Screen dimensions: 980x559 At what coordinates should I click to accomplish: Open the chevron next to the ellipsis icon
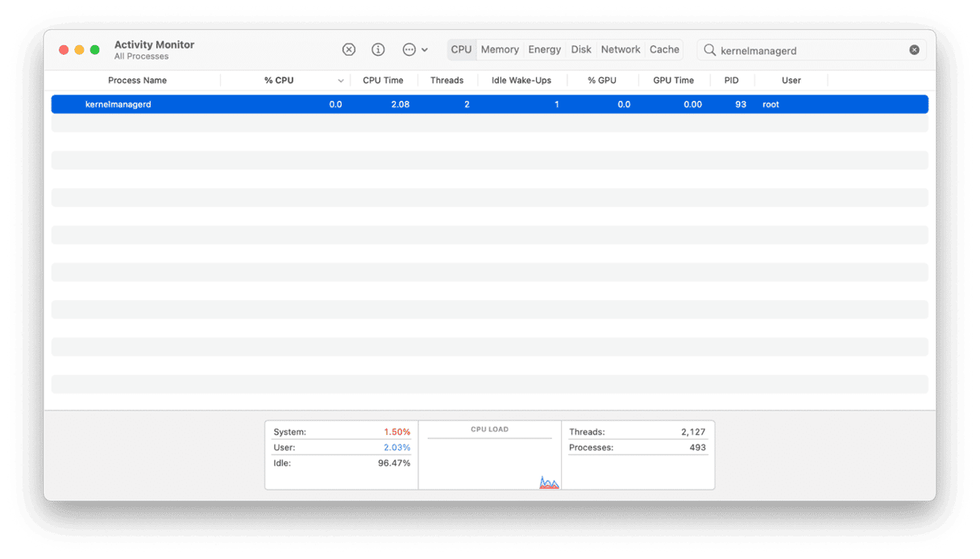[426, 49]
